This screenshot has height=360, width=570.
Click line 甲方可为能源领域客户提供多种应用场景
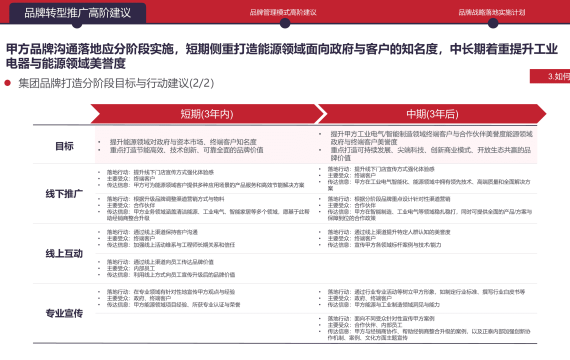coord(205,185)
